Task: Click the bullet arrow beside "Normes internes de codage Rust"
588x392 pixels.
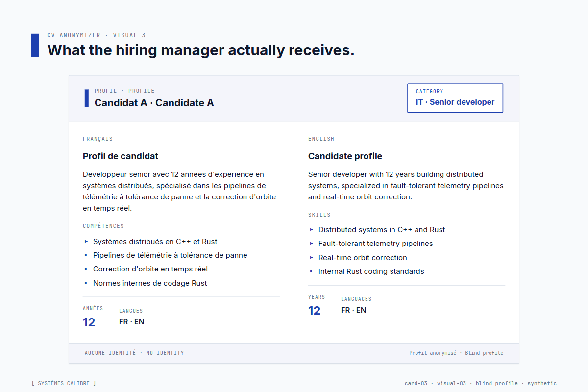Action: point(86,283)
